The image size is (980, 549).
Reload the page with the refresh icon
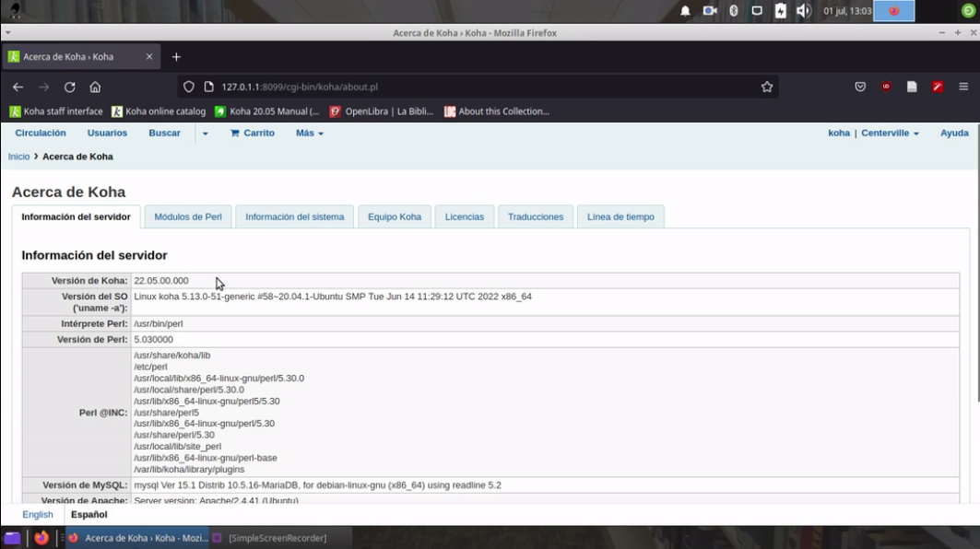[x=69, y=87]
